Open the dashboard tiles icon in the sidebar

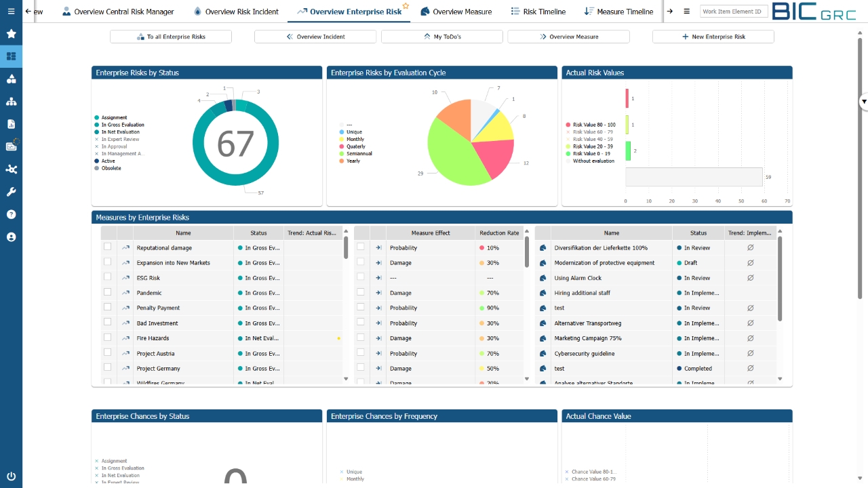pos(11,56)
